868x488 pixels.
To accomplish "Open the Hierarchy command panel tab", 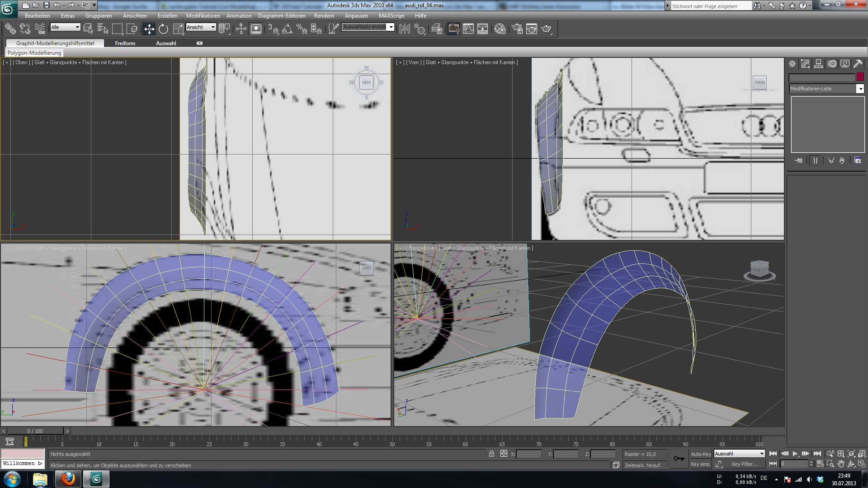I will pyautogui.click(x=818, y=64).
